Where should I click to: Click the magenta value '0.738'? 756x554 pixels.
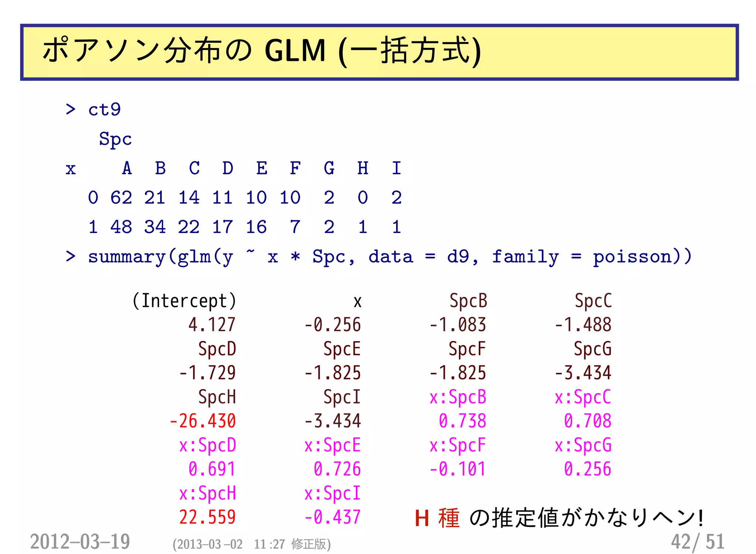tap(463, 421)
